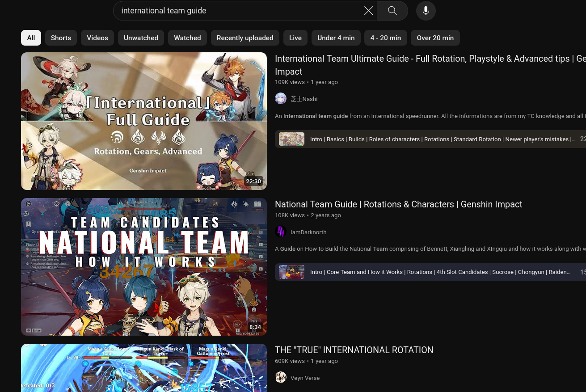Click the chapter preview image beside 'Intro | Core Team'
Viewport: 586px width, 392px height.
point(291,272)
